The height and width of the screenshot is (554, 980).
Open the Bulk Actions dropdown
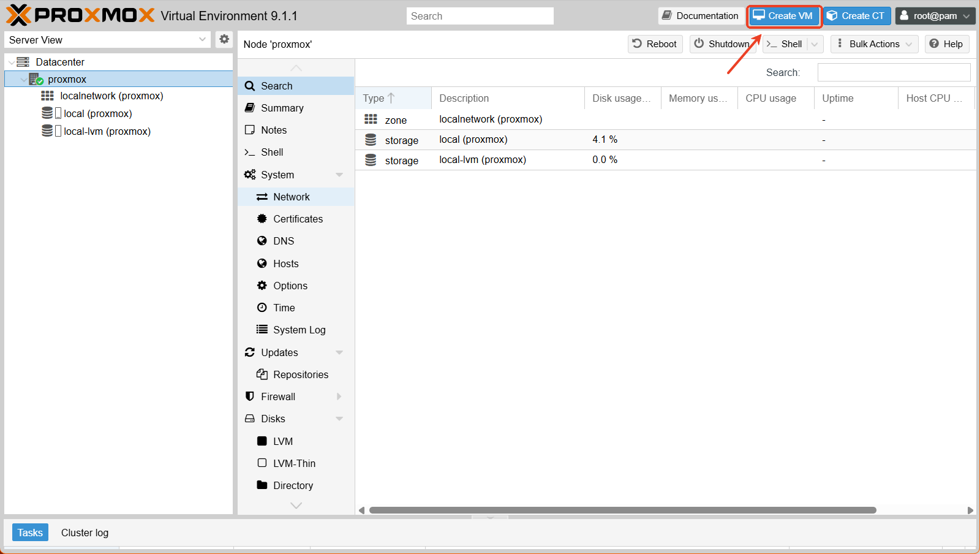coord(874,44)
